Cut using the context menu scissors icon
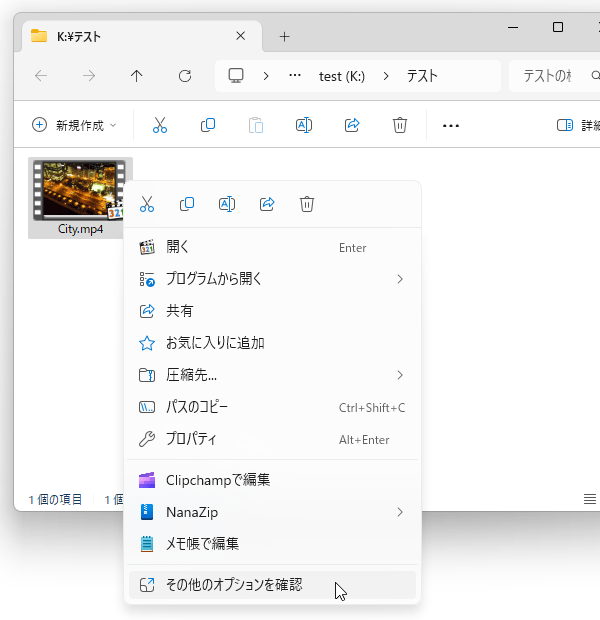The height and width of the screenshot is (620, 600). pyautogui.click(x=147, y=204)
